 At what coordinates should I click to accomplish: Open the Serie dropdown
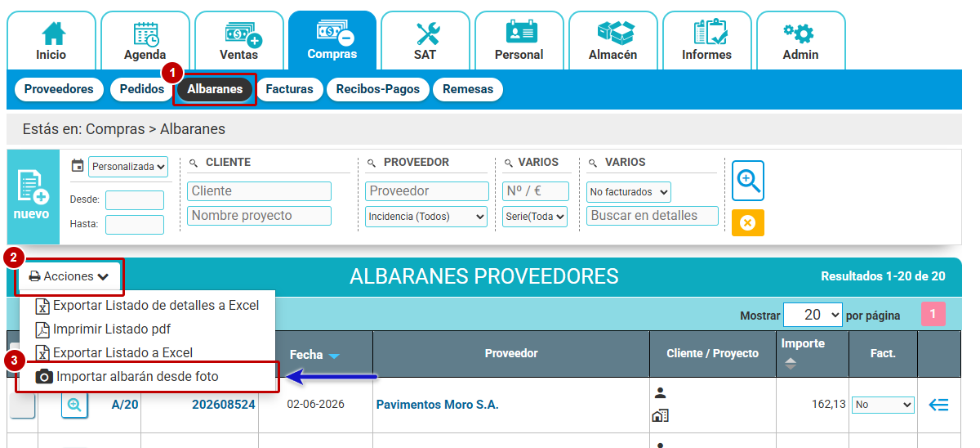(535, 217)
